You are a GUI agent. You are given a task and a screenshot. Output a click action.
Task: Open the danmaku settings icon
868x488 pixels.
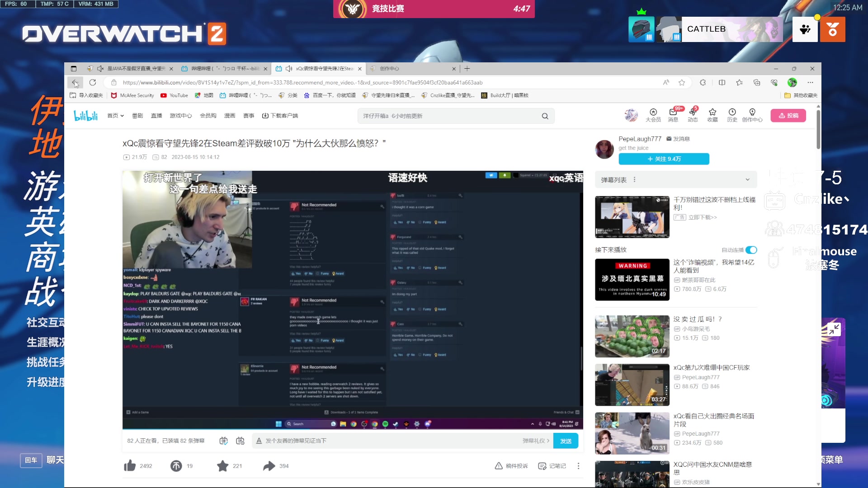pos(240,441)
